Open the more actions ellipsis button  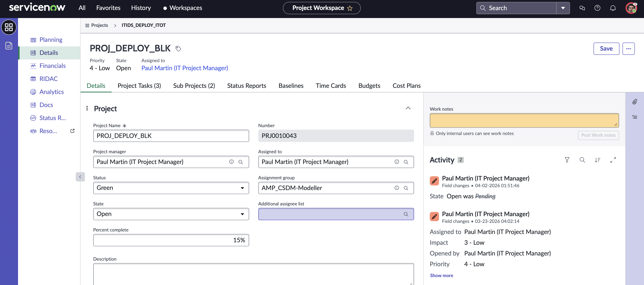tap(628, 49)
